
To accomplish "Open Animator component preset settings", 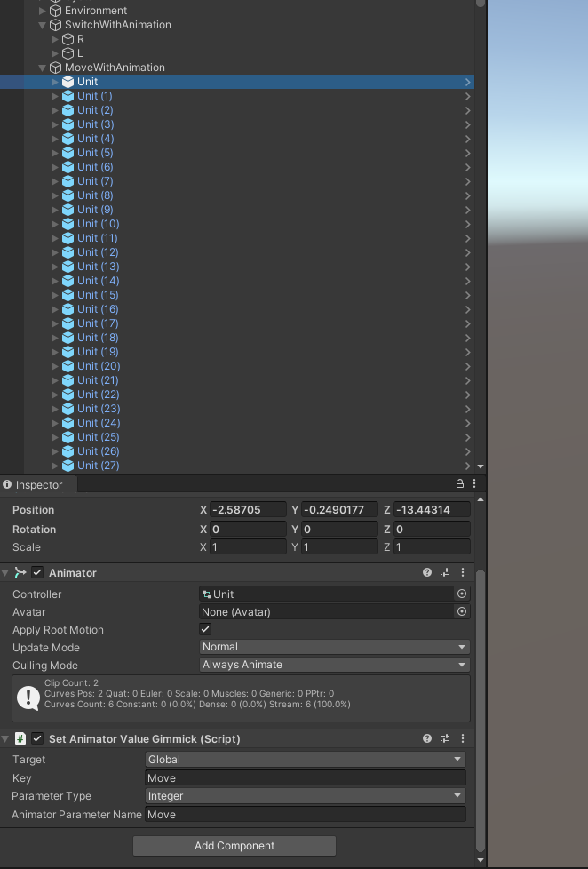I will [x=444, y=572].
